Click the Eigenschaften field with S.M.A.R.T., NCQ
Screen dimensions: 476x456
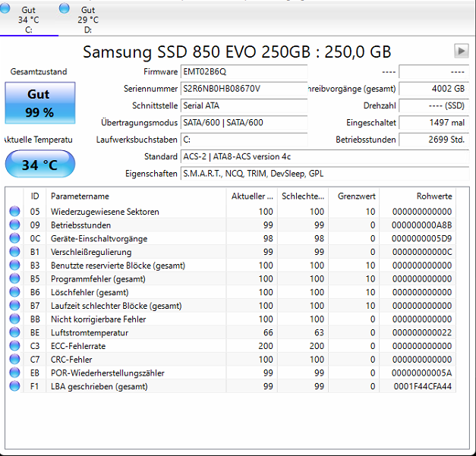pyautogui.click(x=325, y=174)
